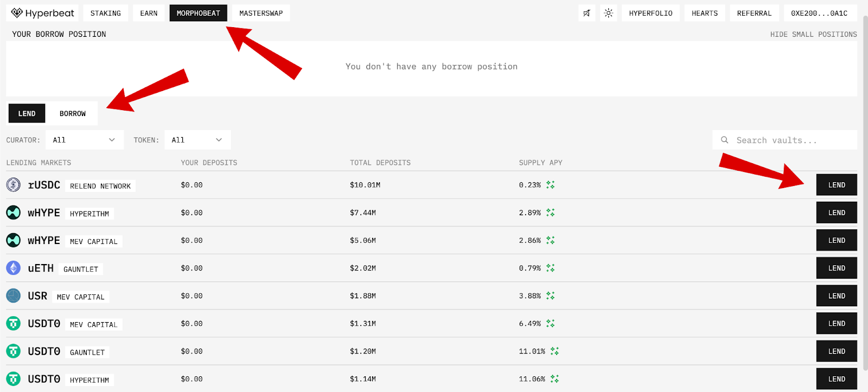The height and width of the screenshot is (392, 868).
Task: Click Lend for USDT0 Hyperithm
Action: pyautogui.click(x=837, y=379)
